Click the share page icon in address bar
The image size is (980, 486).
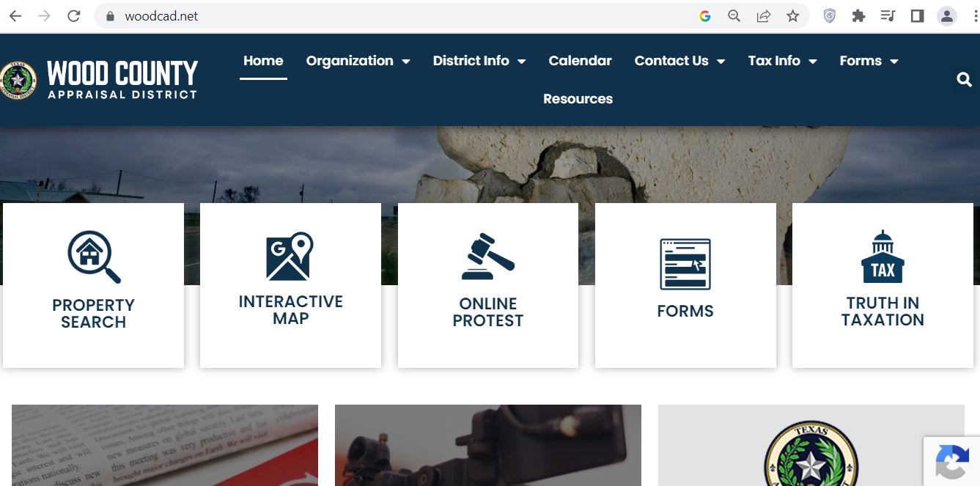click(x=763, y=16)
